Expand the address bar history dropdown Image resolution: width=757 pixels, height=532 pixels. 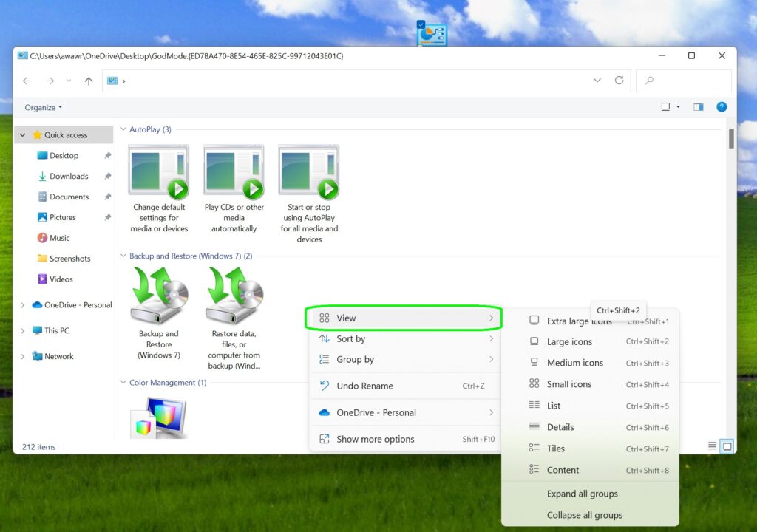597,80
